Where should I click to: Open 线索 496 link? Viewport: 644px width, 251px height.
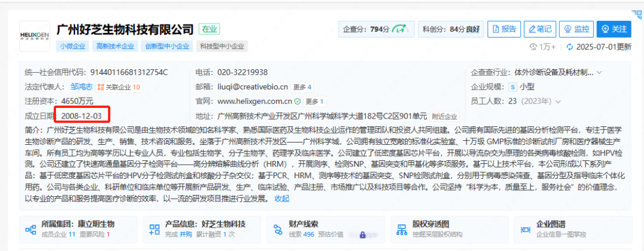pyautogui.click(x=302, y=235)
